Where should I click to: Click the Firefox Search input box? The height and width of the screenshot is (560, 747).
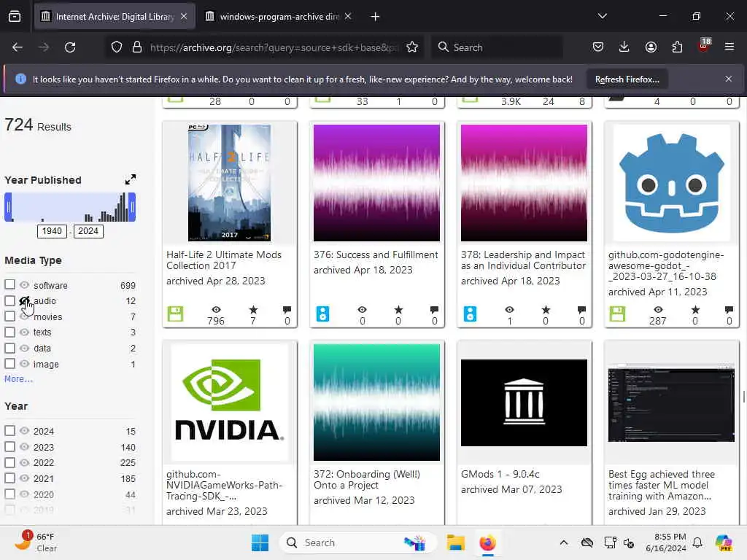click(498, 47)
